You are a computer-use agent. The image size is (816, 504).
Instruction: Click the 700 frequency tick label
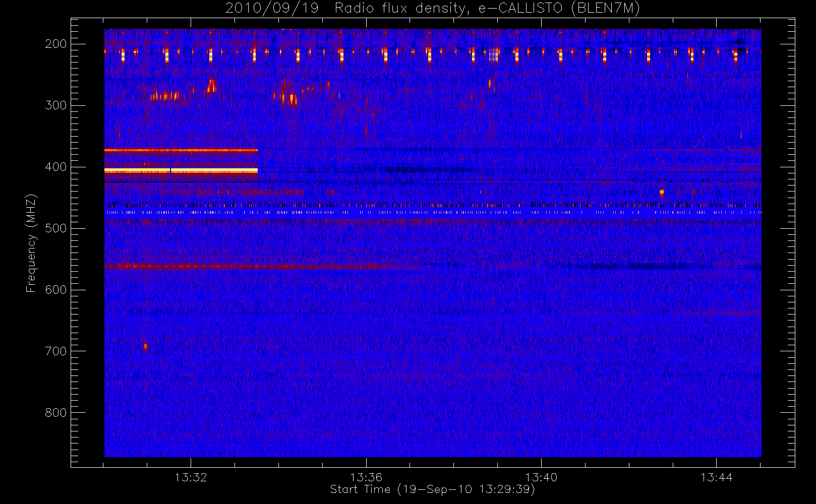click(x=55, y=351)
